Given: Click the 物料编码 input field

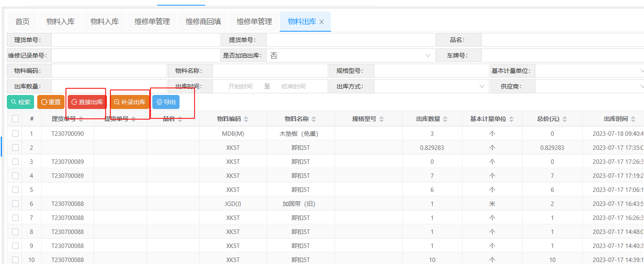Looking at the screenshot, I should [109, 71].
